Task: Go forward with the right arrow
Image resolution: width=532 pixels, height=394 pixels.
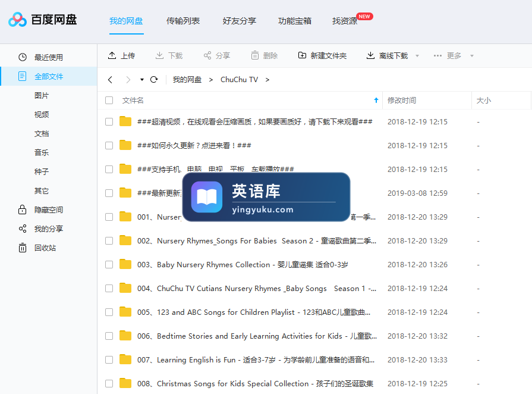Action: 128,80
